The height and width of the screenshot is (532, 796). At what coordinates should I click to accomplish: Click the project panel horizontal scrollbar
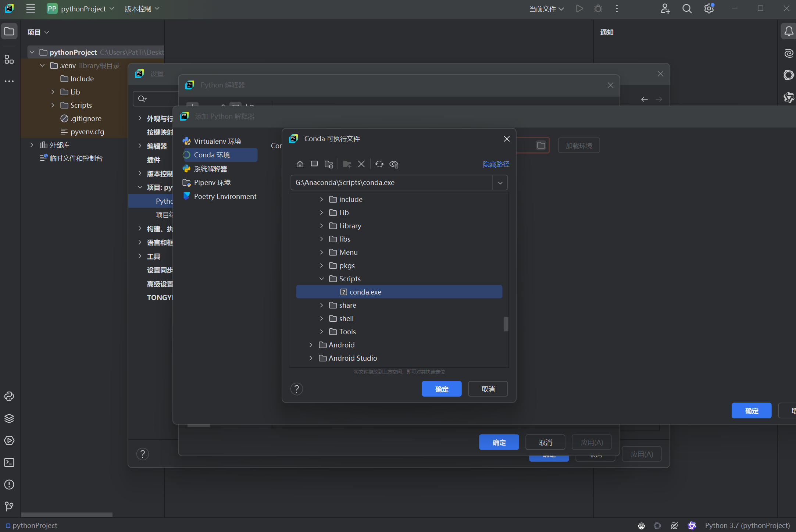[x=67, y=514]
